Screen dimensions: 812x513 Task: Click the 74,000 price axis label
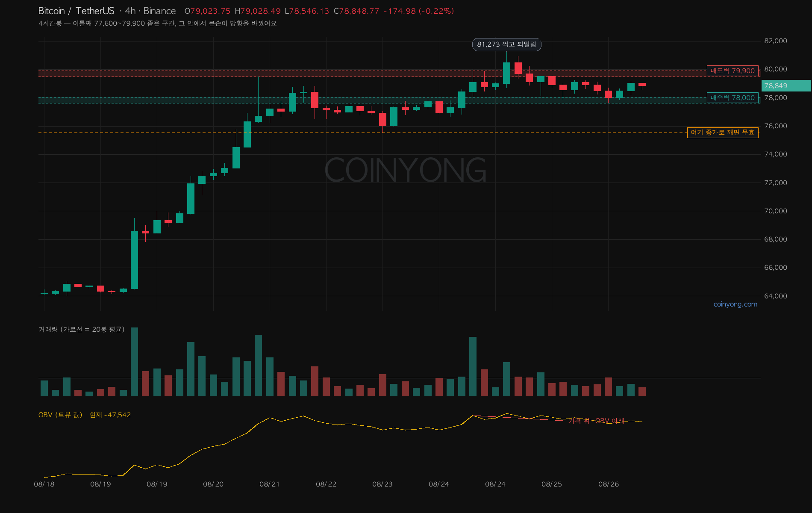(775, 154)
